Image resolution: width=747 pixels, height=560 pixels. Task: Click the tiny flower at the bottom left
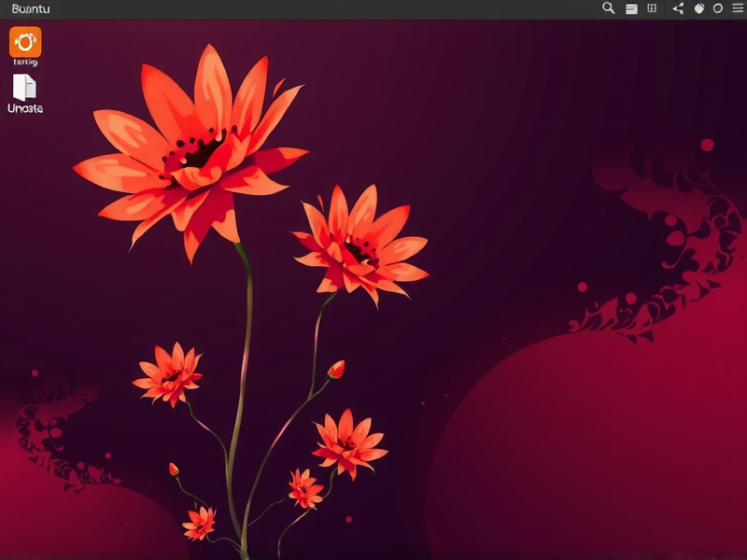pyautogui.click(x=199, y=523)
